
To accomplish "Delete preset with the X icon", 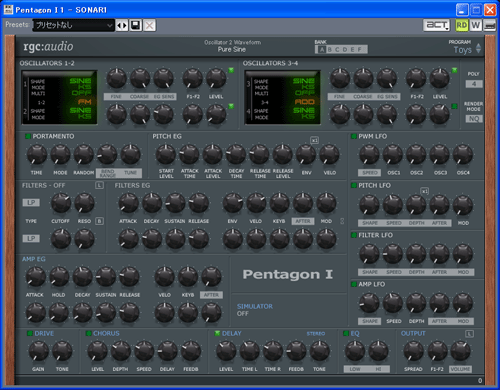I will (x=150, y=25).
